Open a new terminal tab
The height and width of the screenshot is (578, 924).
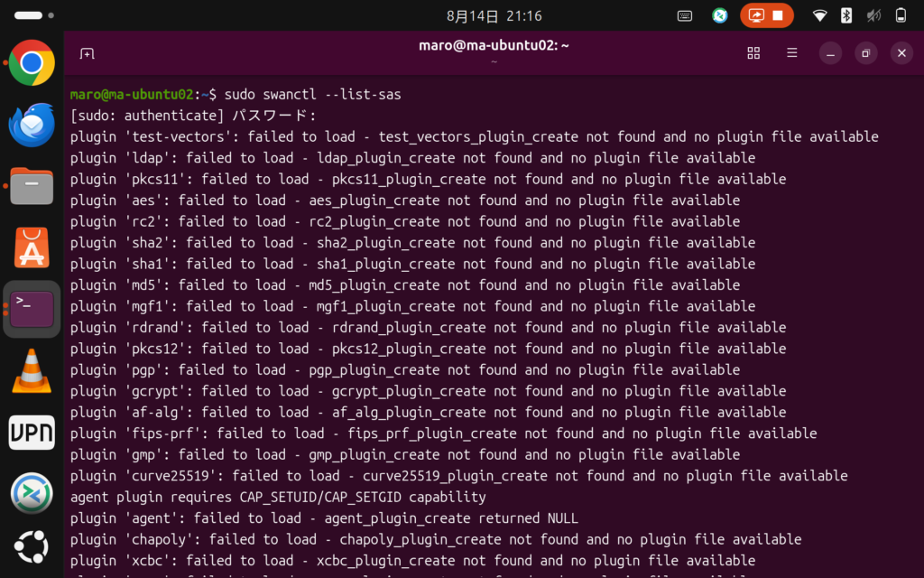coord(88,53)
